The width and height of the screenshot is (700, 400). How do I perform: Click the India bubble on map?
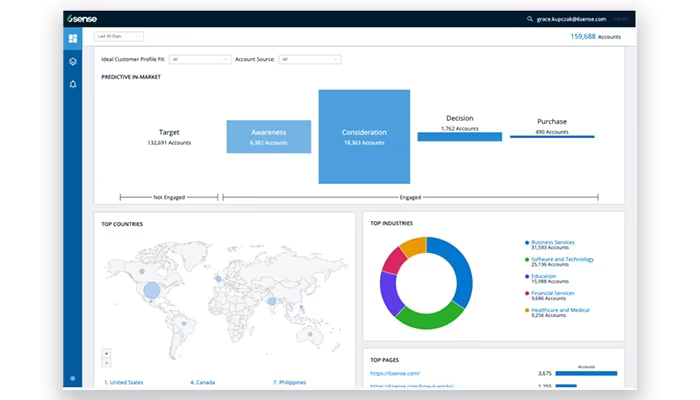272,301
